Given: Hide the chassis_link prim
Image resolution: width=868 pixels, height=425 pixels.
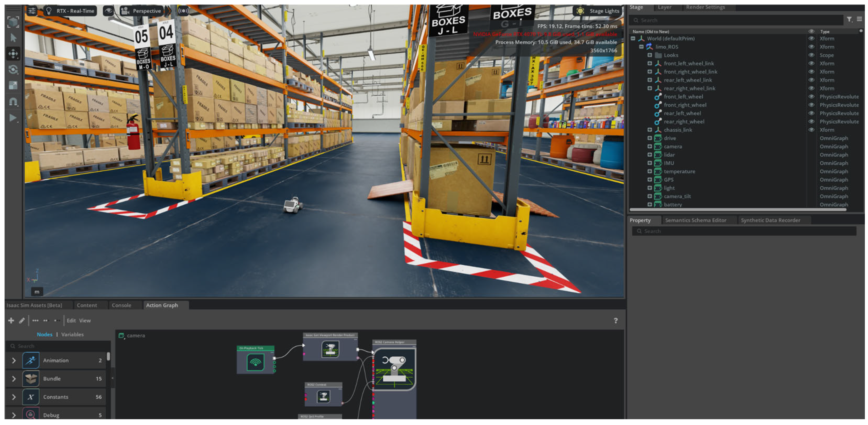Looking at the screenshot, I should point(811,130).
